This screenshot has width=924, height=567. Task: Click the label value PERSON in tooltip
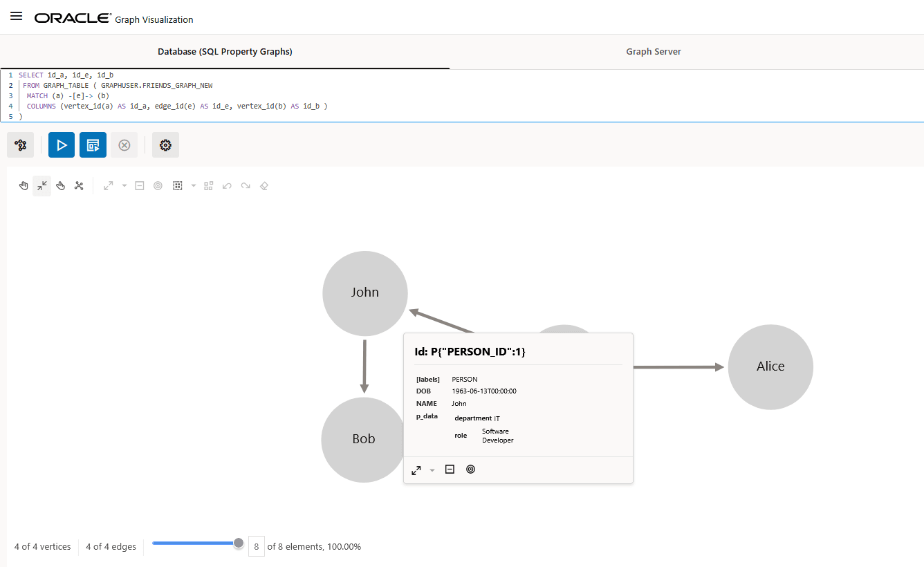click(465, 380)
